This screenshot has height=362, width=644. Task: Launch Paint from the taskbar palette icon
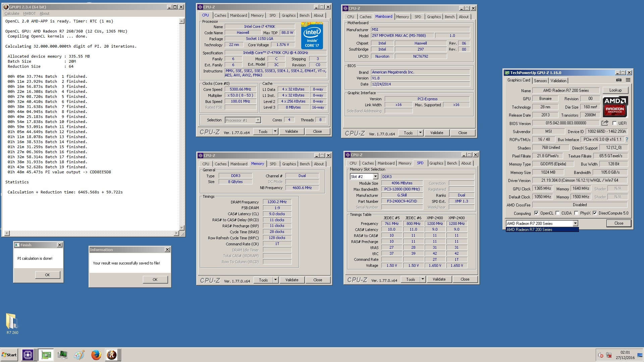(79, 355)
